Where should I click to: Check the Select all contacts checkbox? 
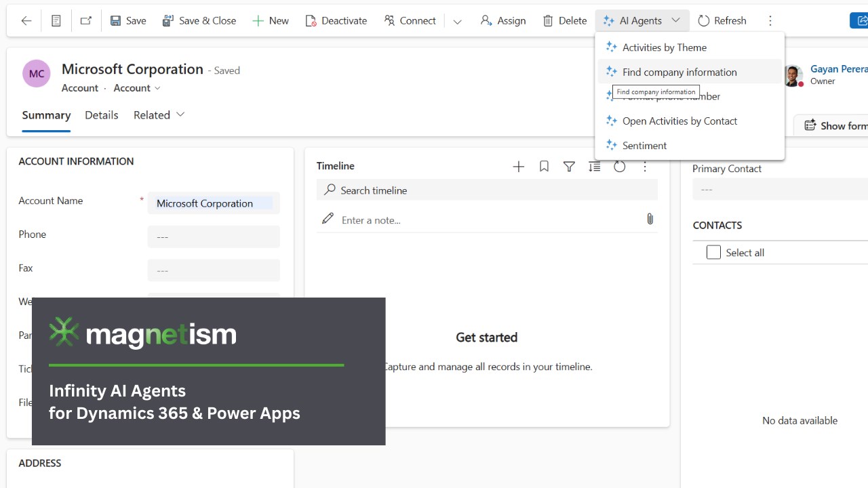[713, 252]
